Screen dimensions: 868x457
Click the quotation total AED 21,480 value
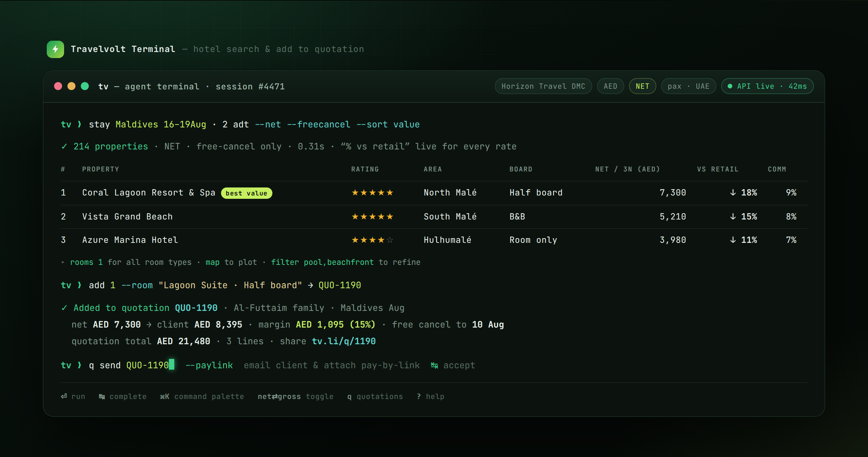(x=183, y=341)
